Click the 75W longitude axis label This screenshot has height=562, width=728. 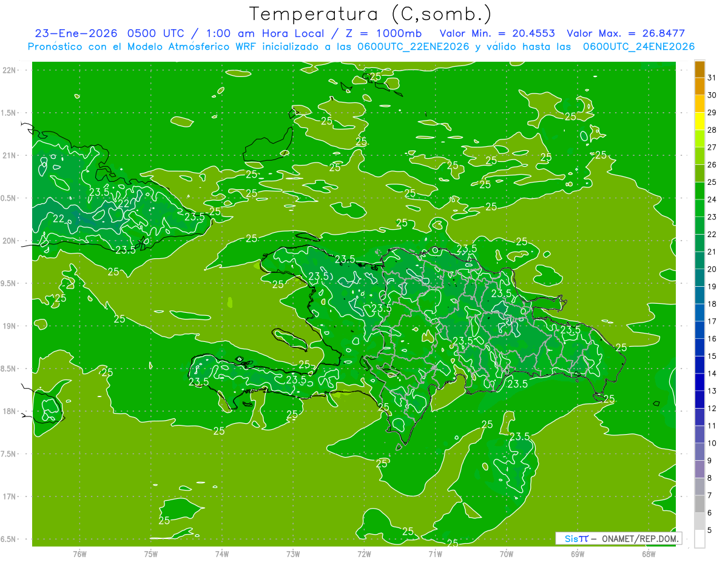151,554
